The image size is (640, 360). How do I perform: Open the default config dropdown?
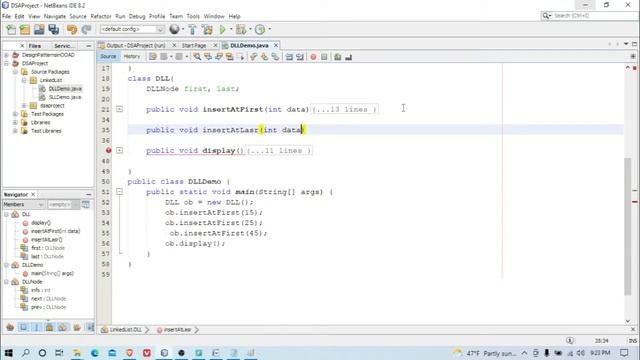tap(132, 29)
